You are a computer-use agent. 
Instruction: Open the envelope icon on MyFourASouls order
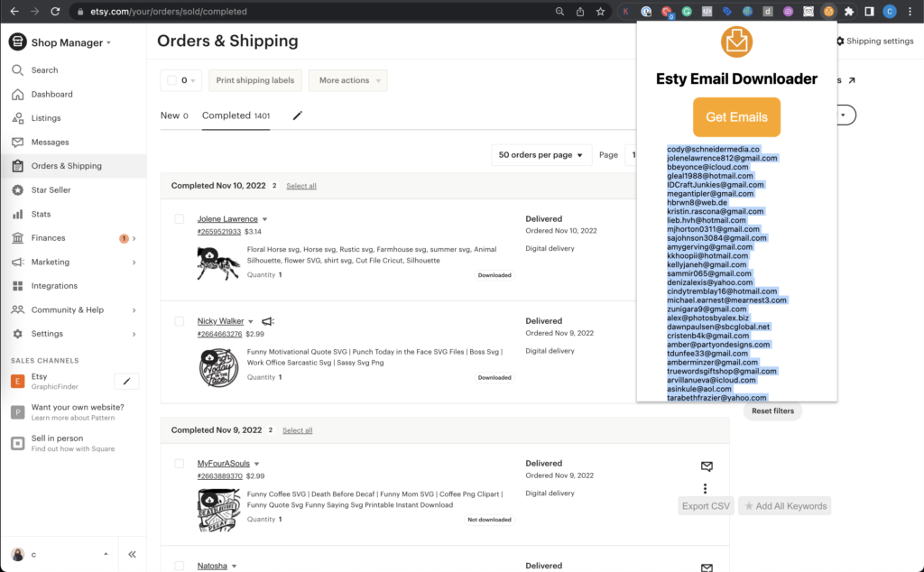pos(707,466)
